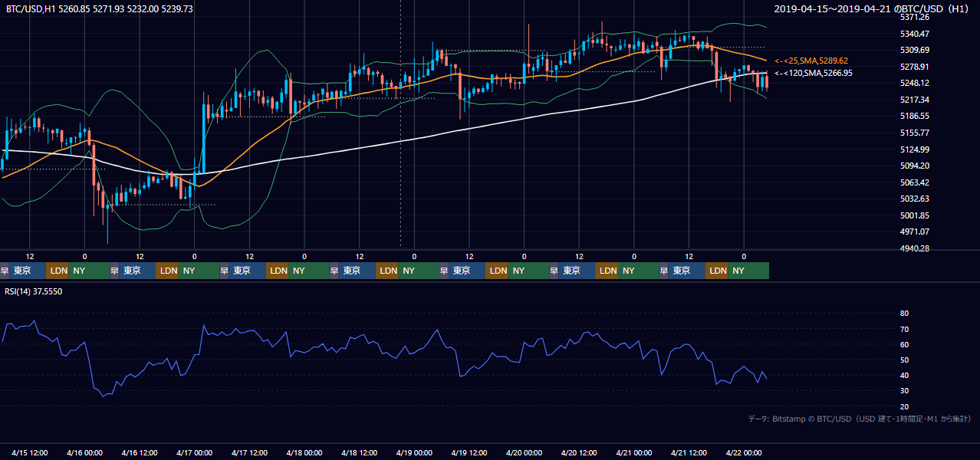
Task: Click the 4/18 00:00 date label
Action: coord(304,452)
